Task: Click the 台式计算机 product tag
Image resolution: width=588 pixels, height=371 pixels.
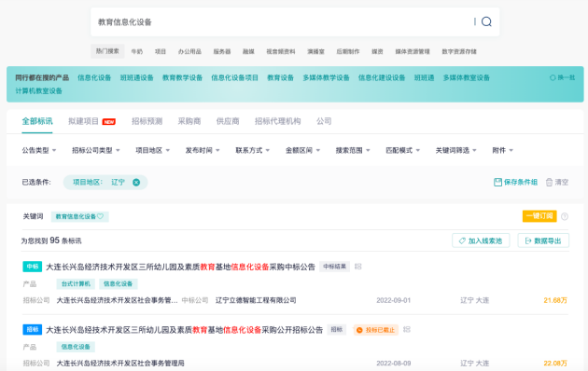Action: [x=76, y=283]
